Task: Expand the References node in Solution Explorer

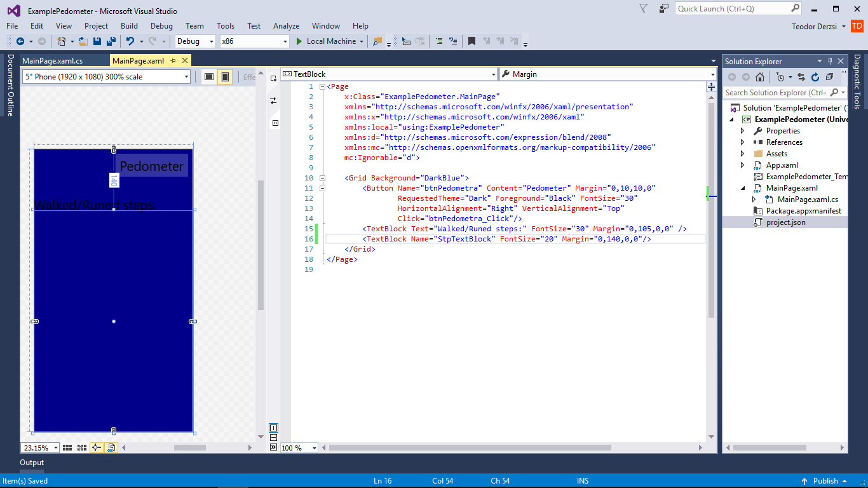Action: pos(742,142)
